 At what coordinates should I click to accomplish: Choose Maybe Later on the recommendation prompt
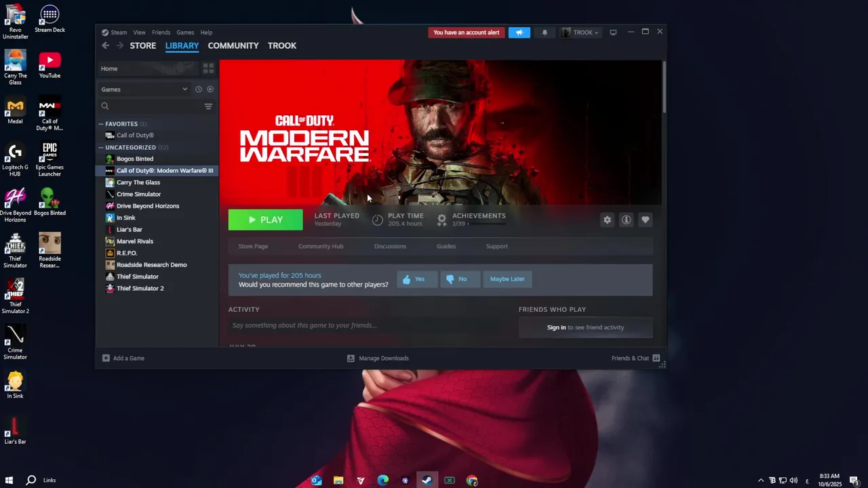click(x=507, y=279)
